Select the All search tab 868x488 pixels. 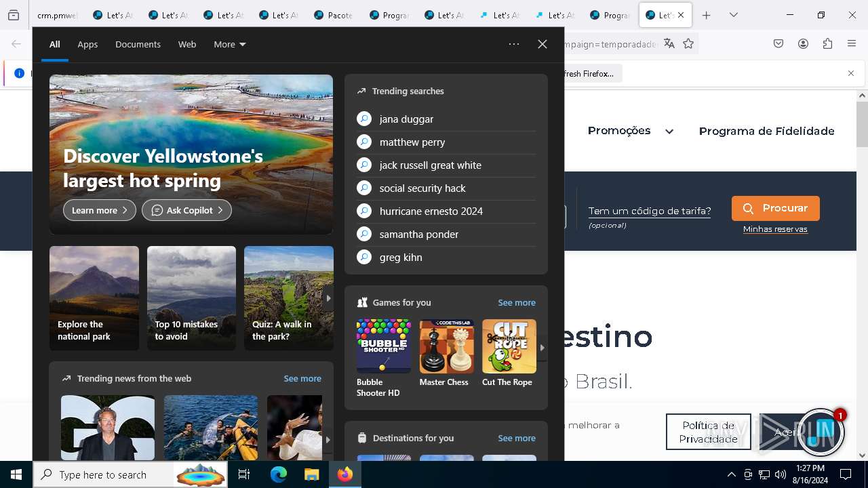(55, 44)
